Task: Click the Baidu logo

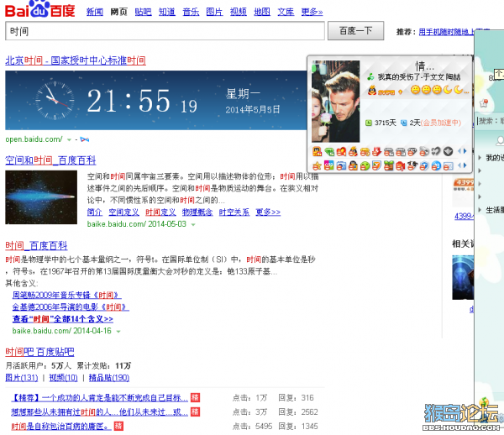Action: pyautogui.click(x=39, y=9)
